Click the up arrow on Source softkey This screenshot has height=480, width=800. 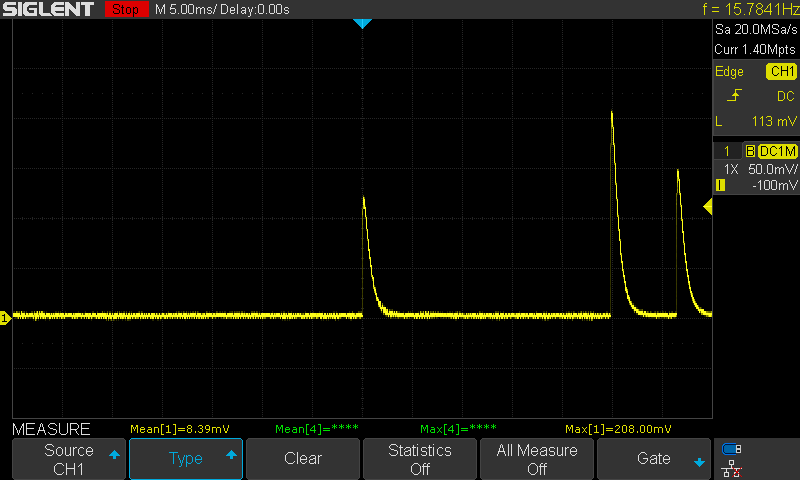114,454
